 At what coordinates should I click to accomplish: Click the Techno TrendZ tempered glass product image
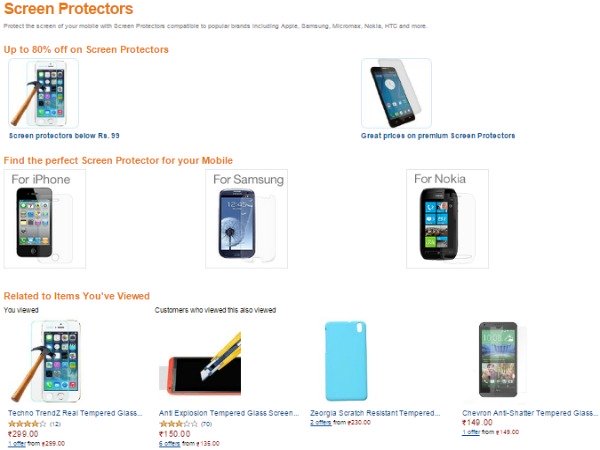pos(46,360)
